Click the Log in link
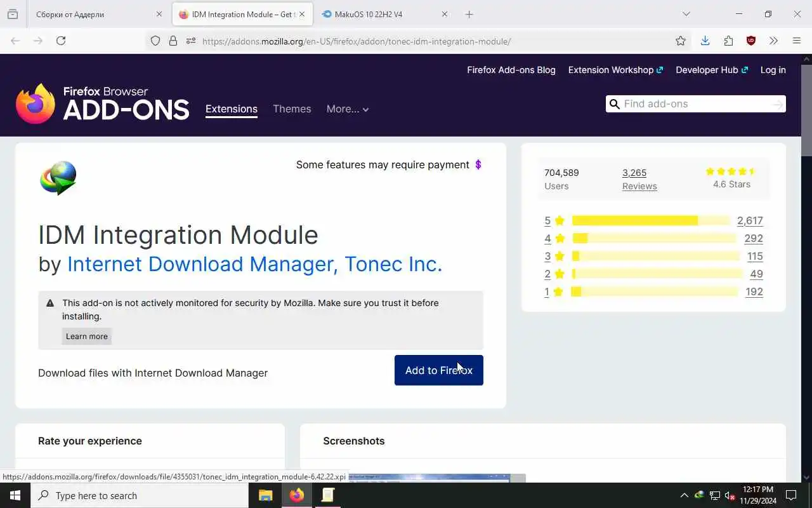This screenshot has width=812, height=508. (773, 70)
